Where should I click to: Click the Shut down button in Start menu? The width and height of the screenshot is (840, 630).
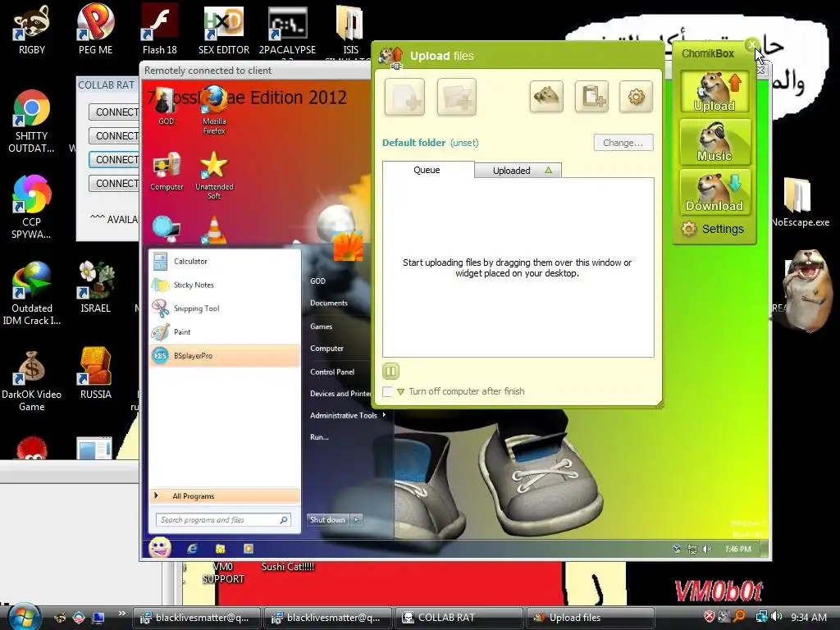[328, 519]
